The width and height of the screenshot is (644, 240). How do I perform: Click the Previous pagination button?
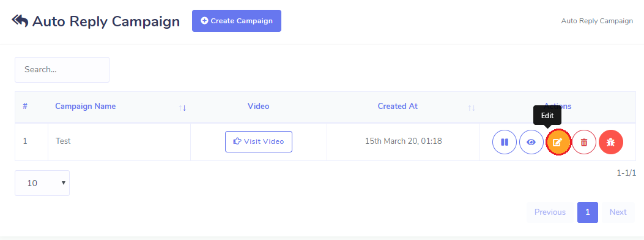(550, 212)
